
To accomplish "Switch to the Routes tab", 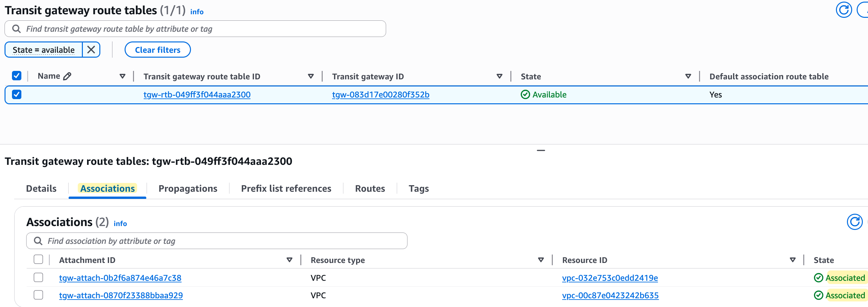I will (370, 188).
